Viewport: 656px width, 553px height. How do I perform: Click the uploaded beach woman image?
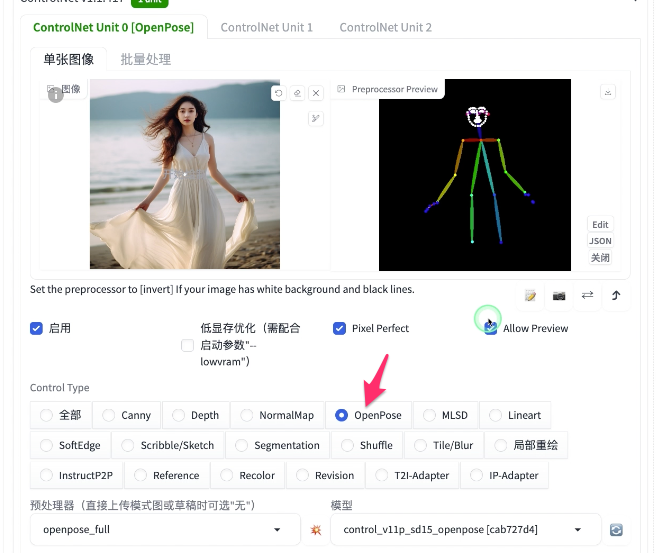tap(185, 174)
